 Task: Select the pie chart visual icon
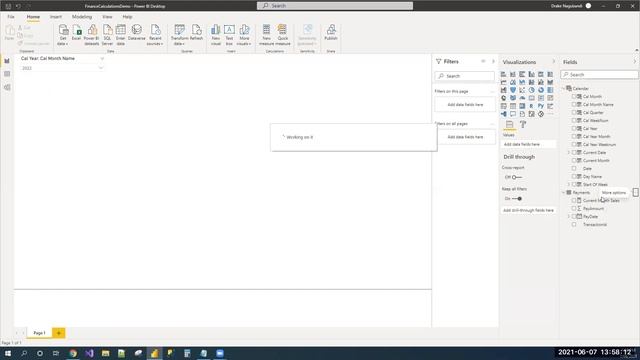pos(531,90)
